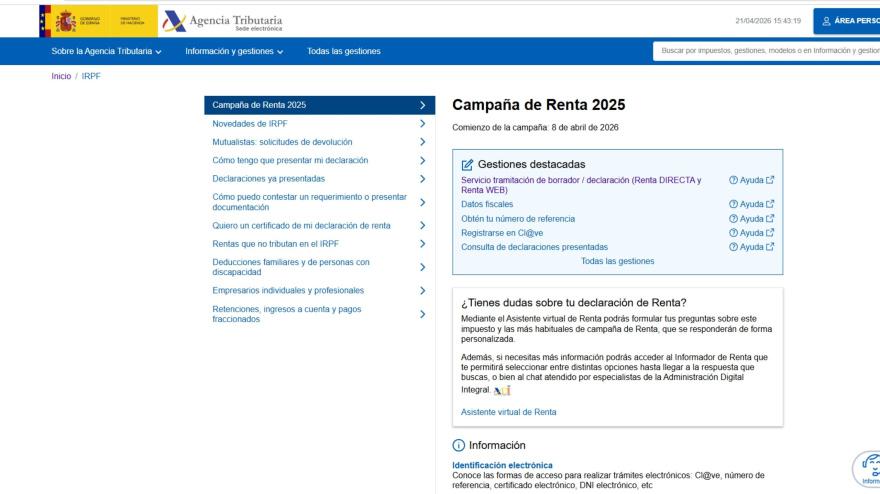The image size is (880, 494).
Task: Open Todas las gestiones link in Gestiones destacadas
Action: click(617, 261)
